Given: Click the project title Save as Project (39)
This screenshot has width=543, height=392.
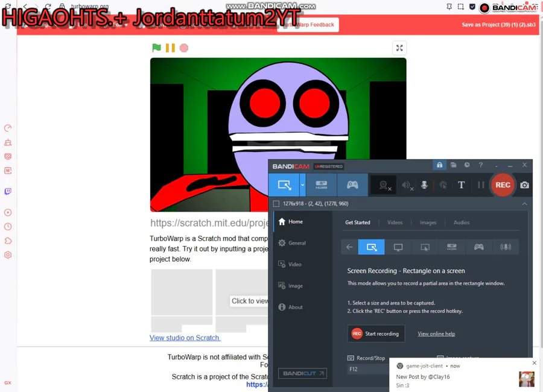Looking at the screenshot, I should 499,25.
